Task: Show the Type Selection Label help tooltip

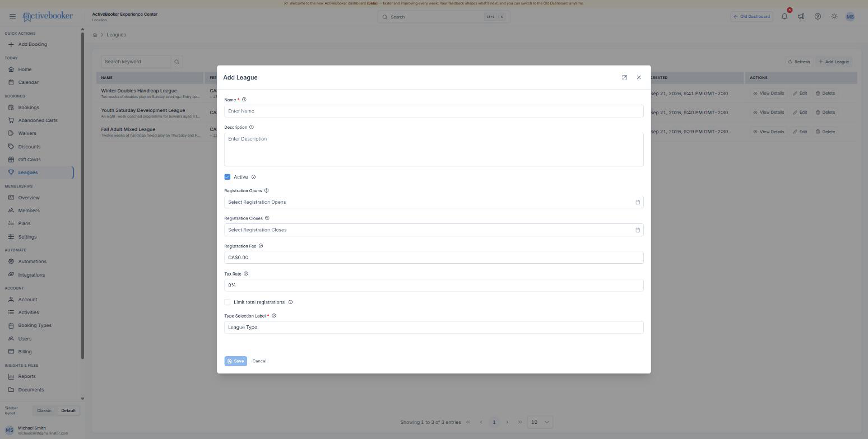Action: [x=273, y=316]
